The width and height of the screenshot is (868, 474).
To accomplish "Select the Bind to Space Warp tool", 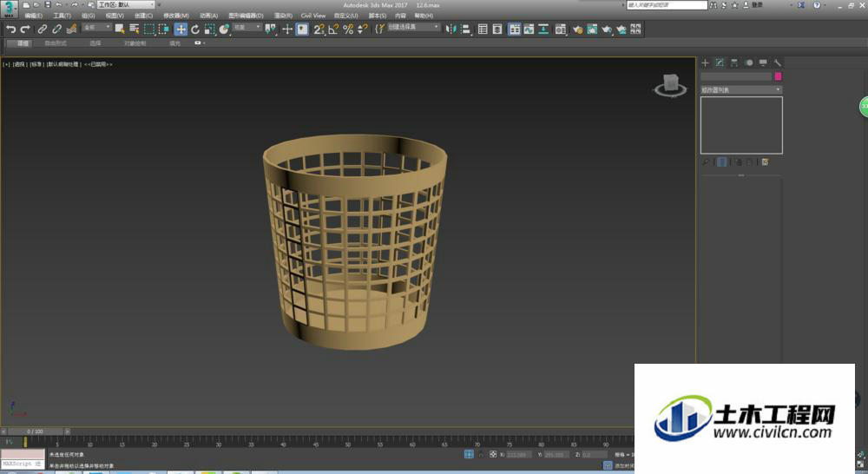I will coord(71,29).
